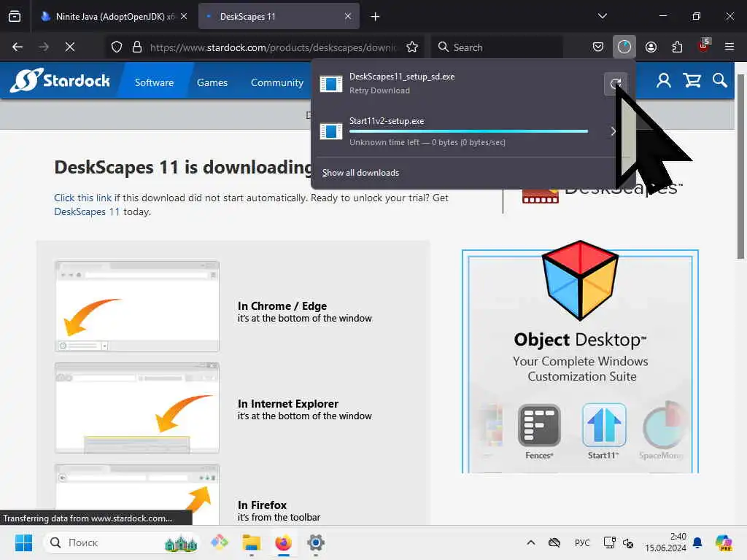This screenshot has width=747, height=560.
Task: Close the Ninite Java tab
Action: tap(184, 16)
